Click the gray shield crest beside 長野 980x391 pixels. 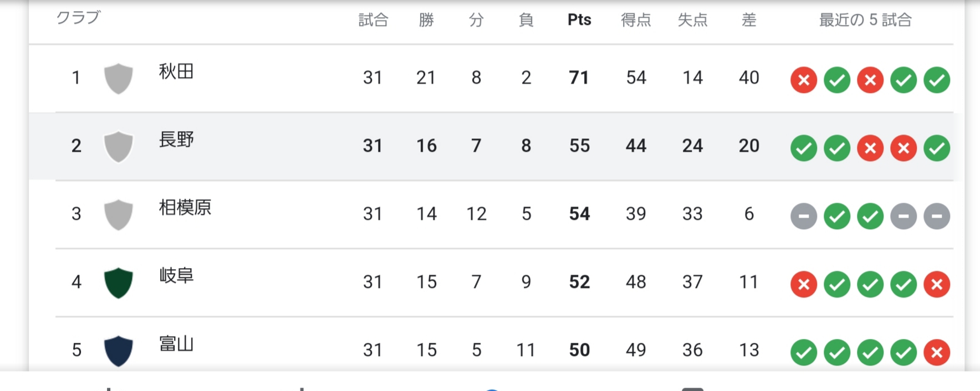click(x=118, y=146)
